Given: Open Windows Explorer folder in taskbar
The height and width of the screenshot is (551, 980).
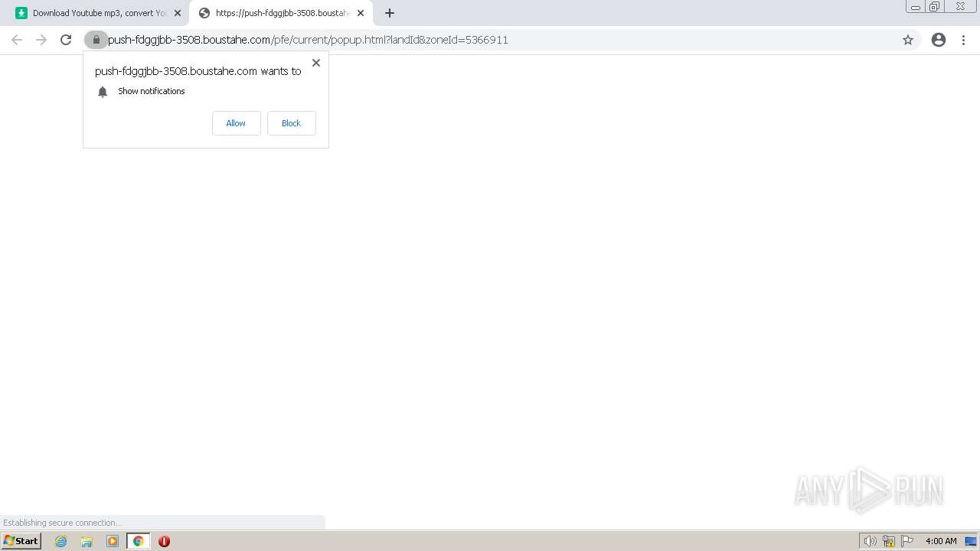Looking at the screenshot, I should [x=87, y=541].
